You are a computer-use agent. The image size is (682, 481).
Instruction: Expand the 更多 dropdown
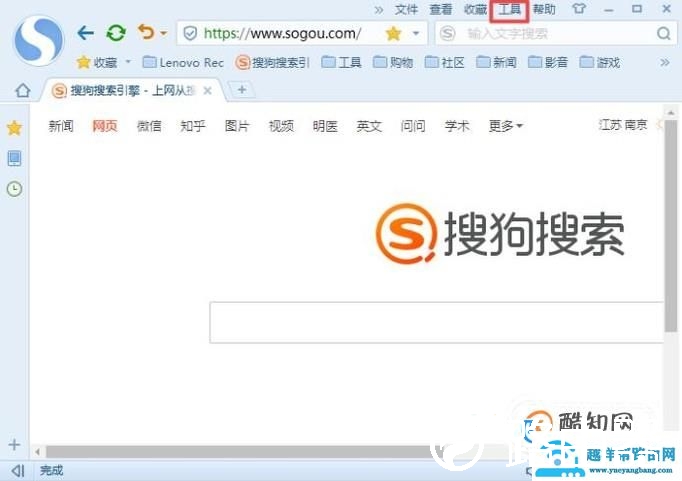505,126
